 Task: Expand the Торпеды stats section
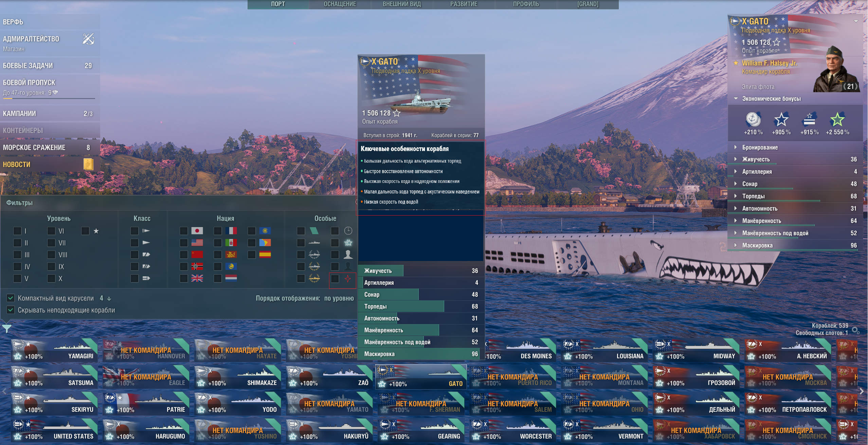[795, 196]
